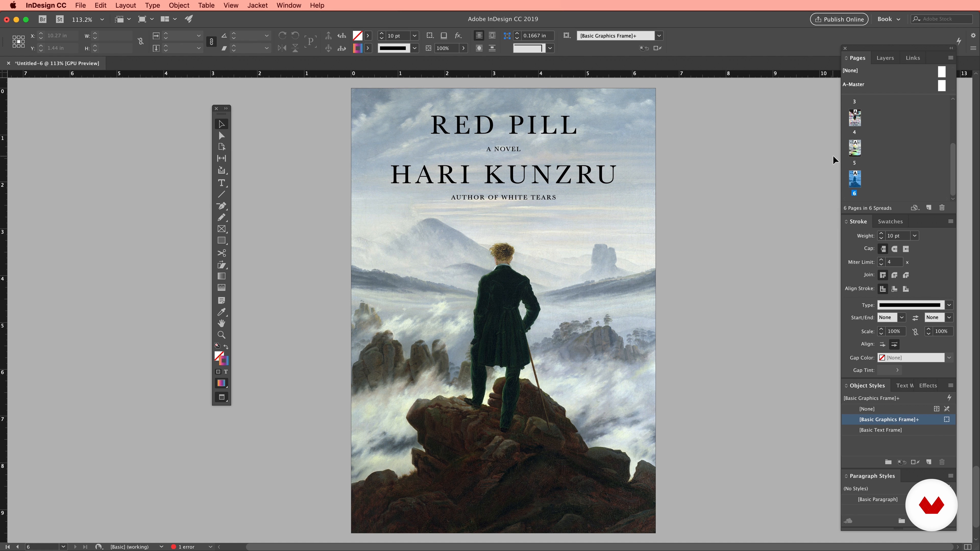980x551 pixels.
Task: Select the [Basic Text Frame] object style
Action: point(898,430)
